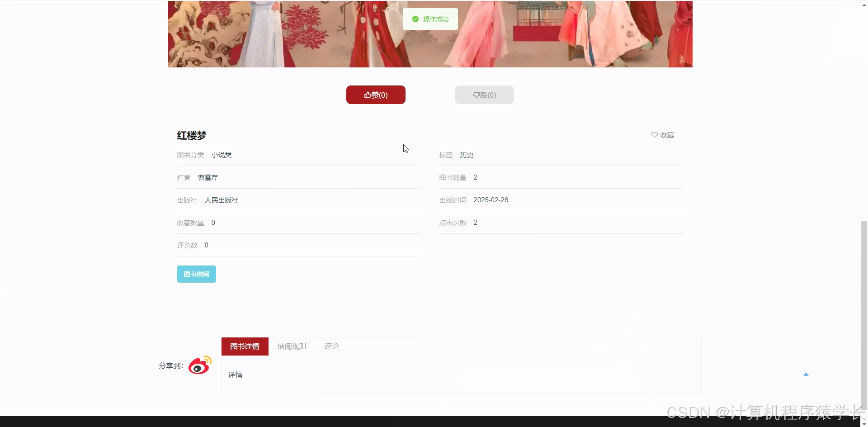Image resolution: width=868 pixels, height=427 pixels.
Task: Click the book title 红楼梦
Action: click(192, 135)
